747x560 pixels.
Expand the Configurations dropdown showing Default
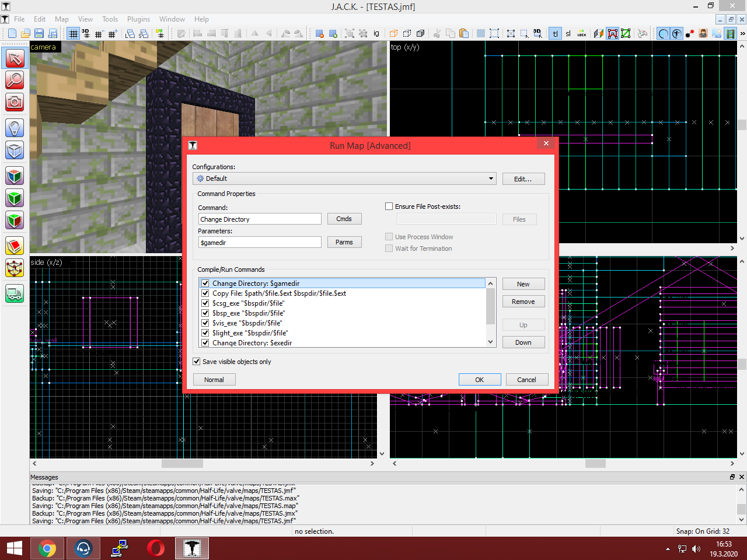(x=344, y=178)
